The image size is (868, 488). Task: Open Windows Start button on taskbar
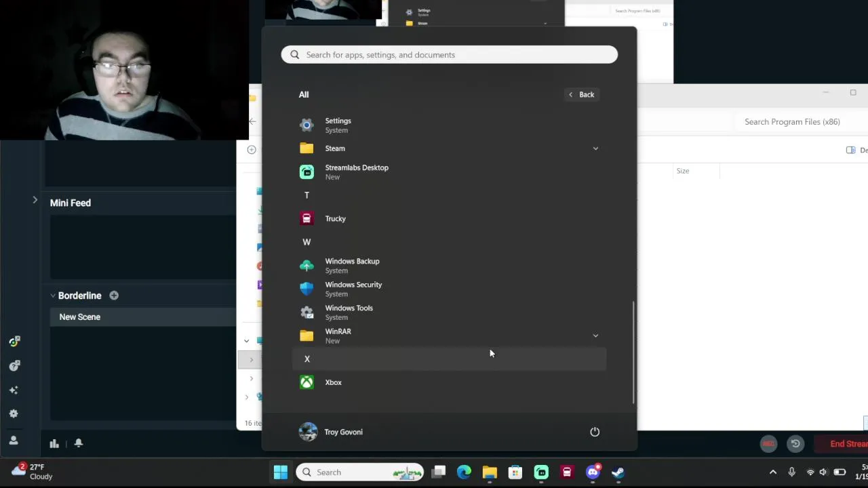pos(281,472)
